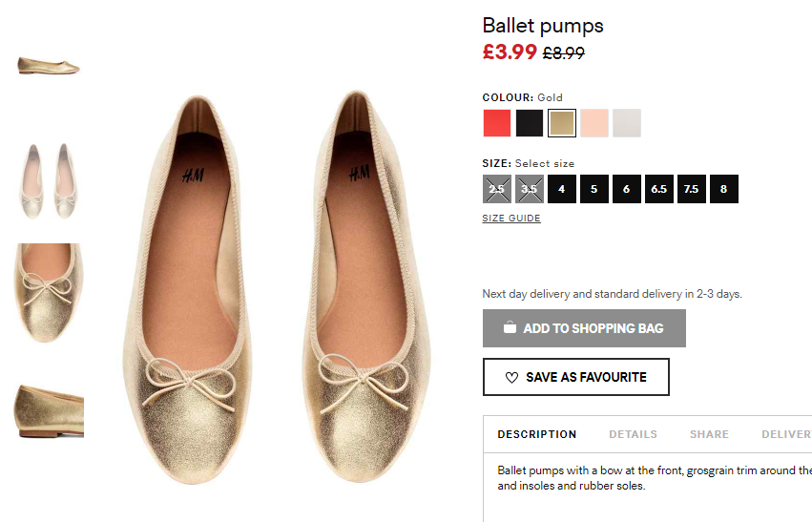812x522 pixels.
Task: Click the heart icon on Save as Favourite
Action: click(x=511, y=378)
